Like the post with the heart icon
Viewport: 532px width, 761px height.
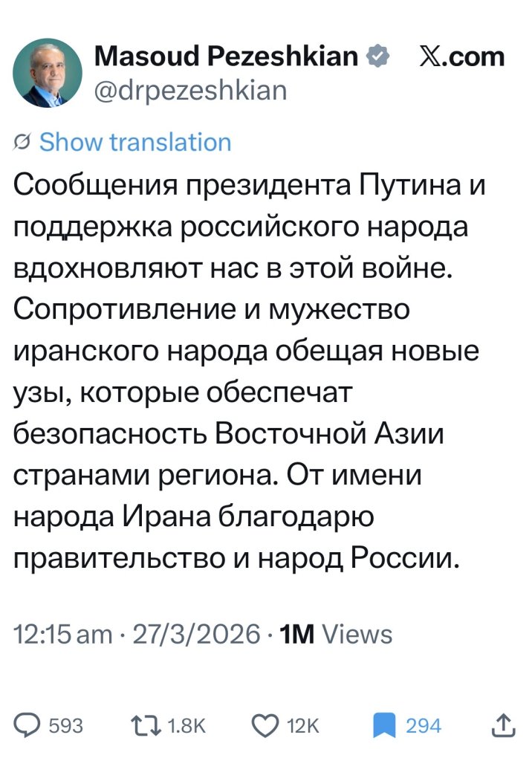(x=265, y=725)
